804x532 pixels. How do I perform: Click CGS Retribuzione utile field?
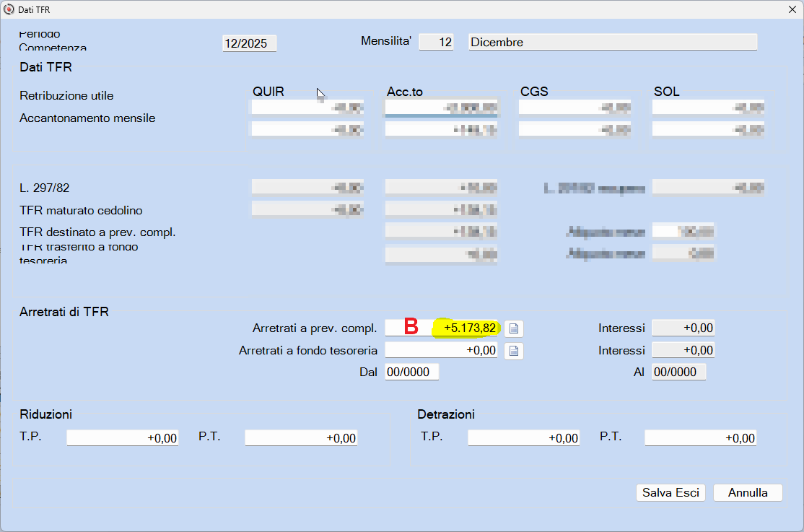click(x=574, y=108)
